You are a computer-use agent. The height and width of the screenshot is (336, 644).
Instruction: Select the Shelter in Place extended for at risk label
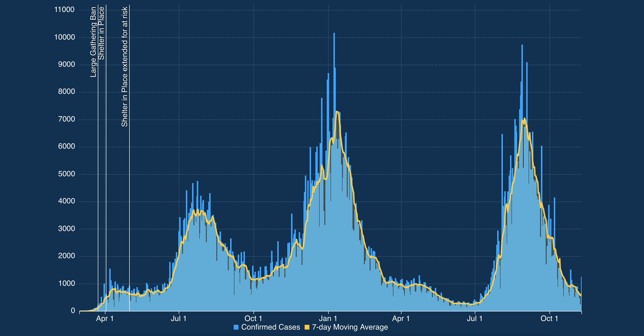pyautogui.click(x=124, y=66)
